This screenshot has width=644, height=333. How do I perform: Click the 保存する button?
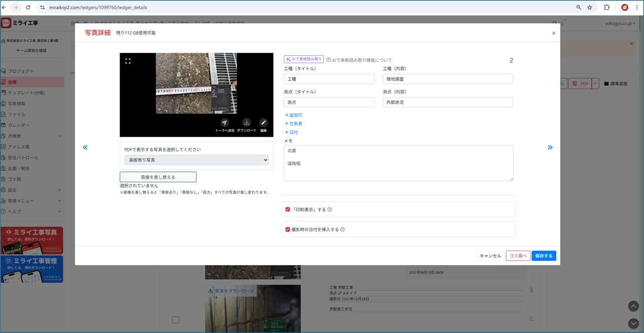coord(544,256)
